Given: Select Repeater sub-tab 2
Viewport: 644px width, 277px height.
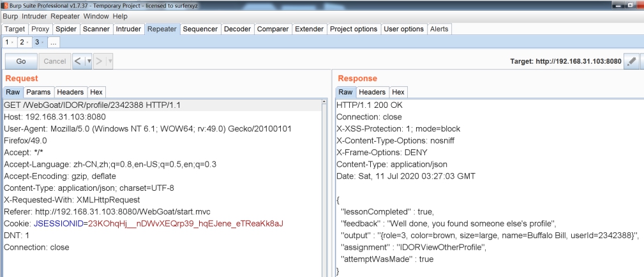Looking at the screenshot, I should (x=22, y=42).
